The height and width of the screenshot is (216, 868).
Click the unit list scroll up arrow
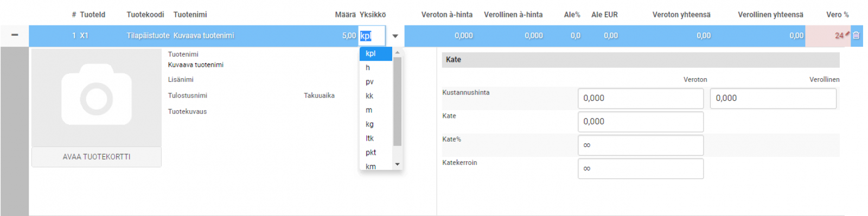point(397,52)
